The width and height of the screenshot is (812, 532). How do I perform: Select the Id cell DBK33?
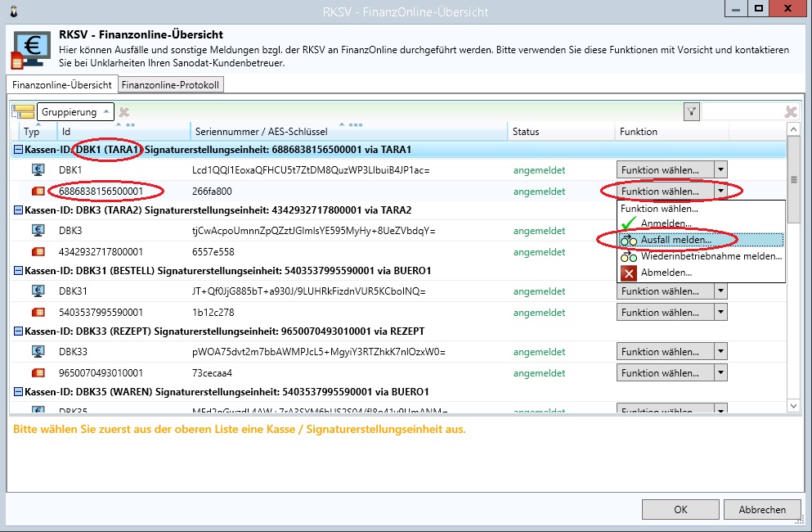[x=73, y=352]
